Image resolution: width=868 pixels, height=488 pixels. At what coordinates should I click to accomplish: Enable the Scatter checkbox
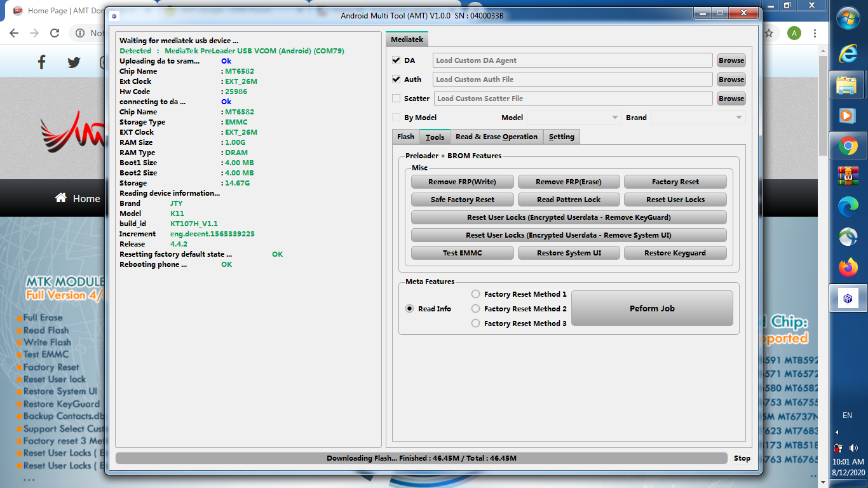point(397,98)
